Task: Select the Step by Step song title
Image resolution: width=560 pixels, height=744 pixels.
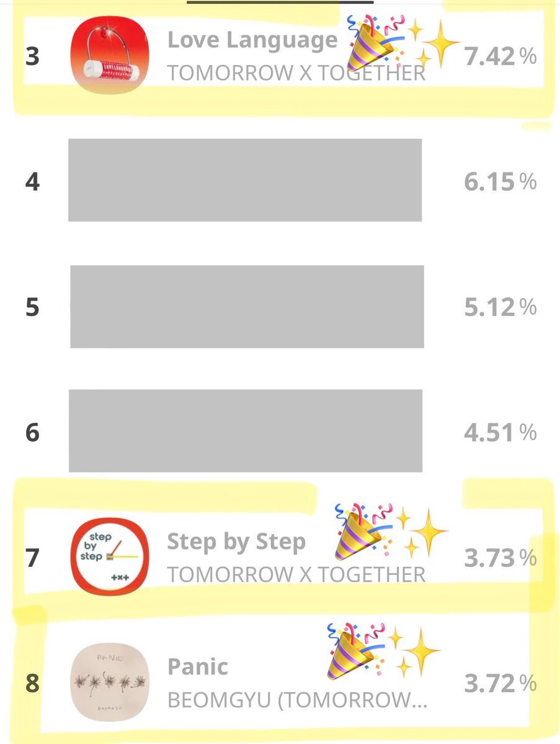Action: pyautogui.click(x=236, y=542)
